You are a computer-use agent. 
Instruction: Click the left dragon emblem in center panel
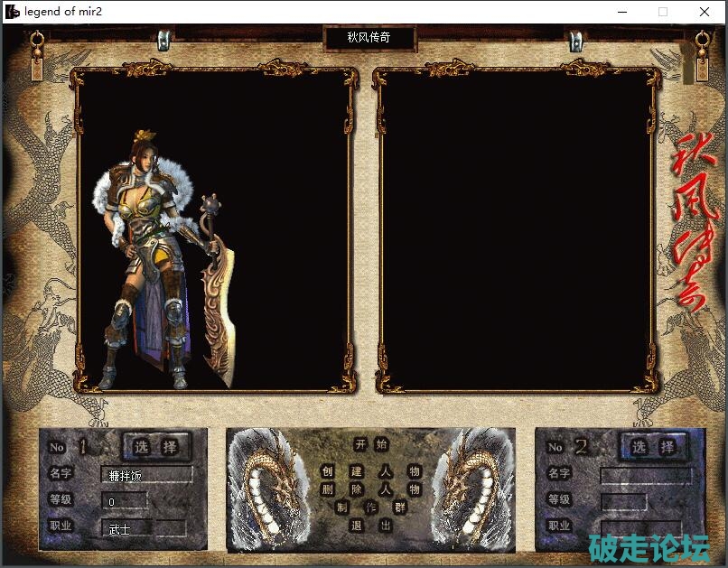(x=268, y=488)
